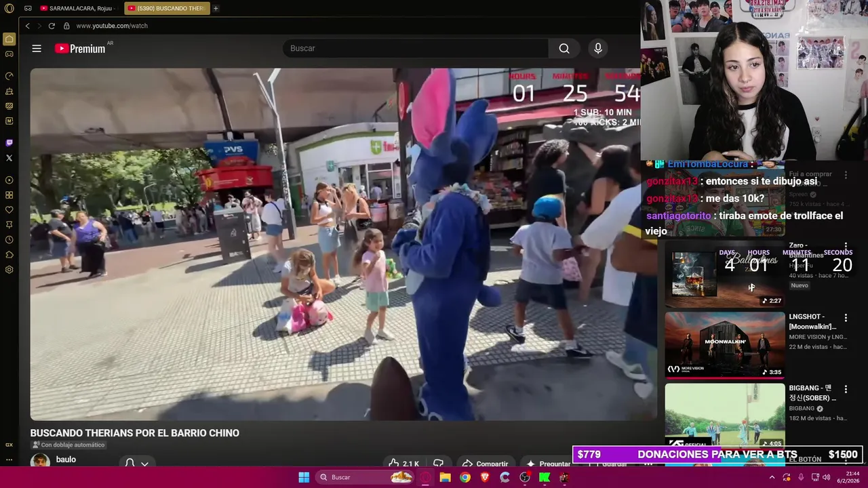Image resolution: width=868 pixels, height=488 pixels.
Task: Start voice search with microphone button
Action: pyautogui.click(x=597, y=48)
